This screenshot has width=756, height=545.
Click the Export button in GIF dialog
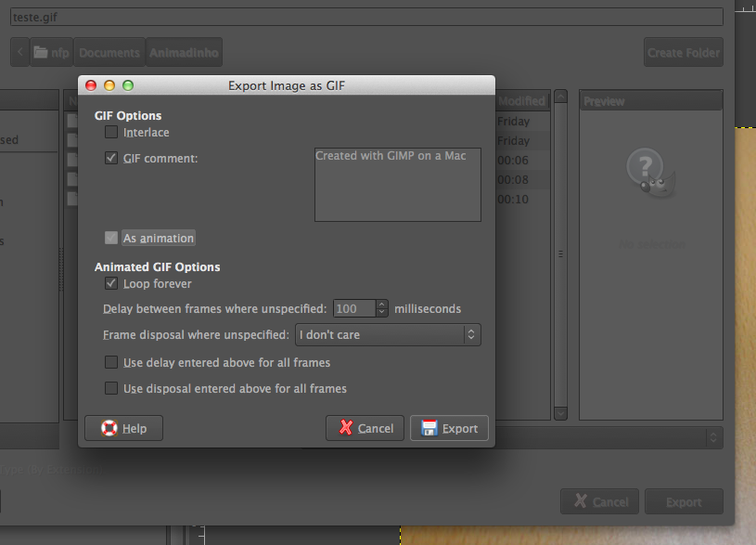(x=449, y=428)
